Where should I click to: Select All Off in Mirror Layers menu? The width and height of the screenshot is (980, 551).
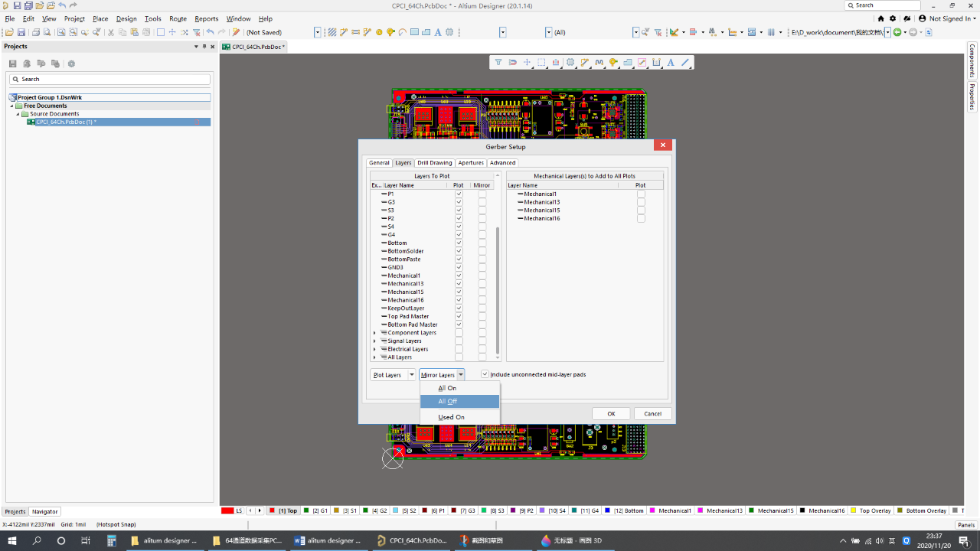click(460, 401)
